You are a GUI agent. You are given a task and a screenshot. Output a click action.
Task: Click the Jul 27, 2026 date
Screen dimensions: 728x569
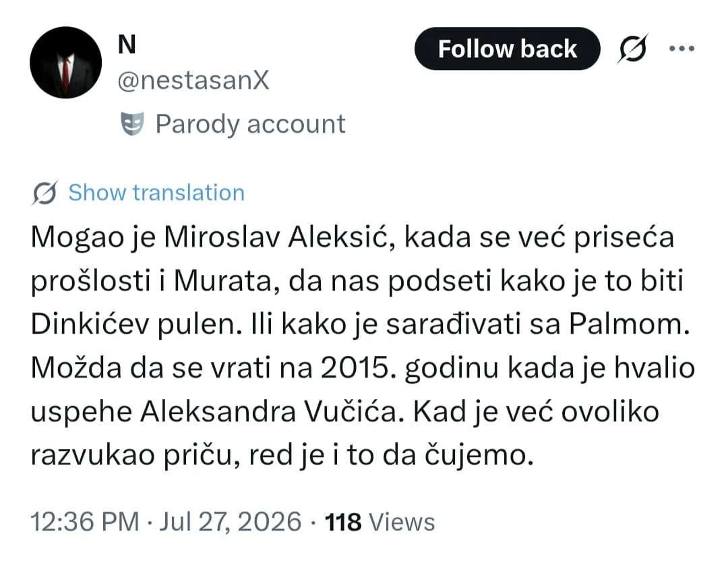(231, 522)
